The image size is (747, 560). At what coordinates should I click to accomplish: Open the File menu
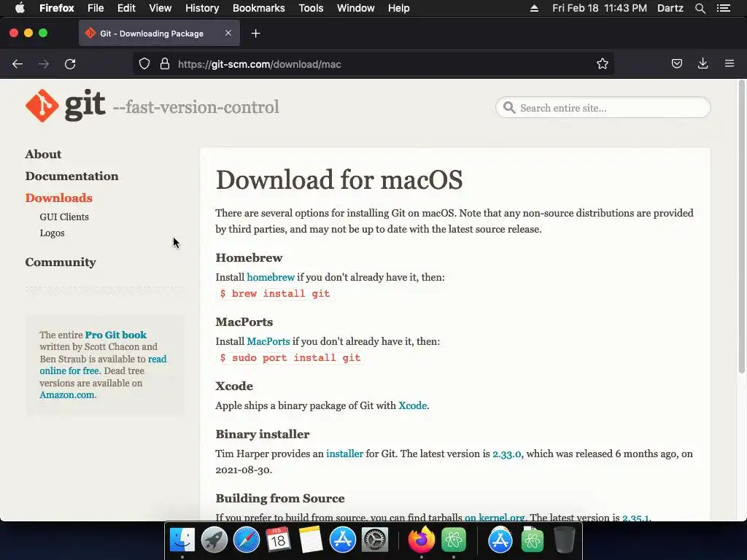point(96,8)
